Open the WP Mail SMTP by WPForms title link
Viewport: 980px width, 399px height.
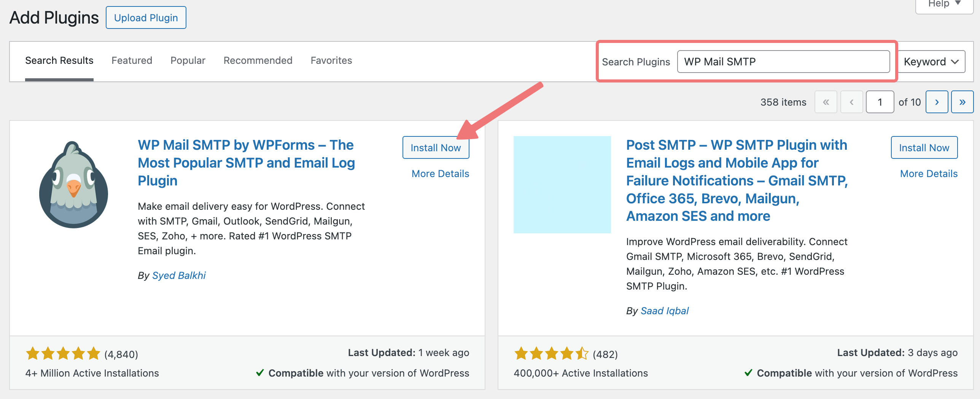click(x=246, y=163)
